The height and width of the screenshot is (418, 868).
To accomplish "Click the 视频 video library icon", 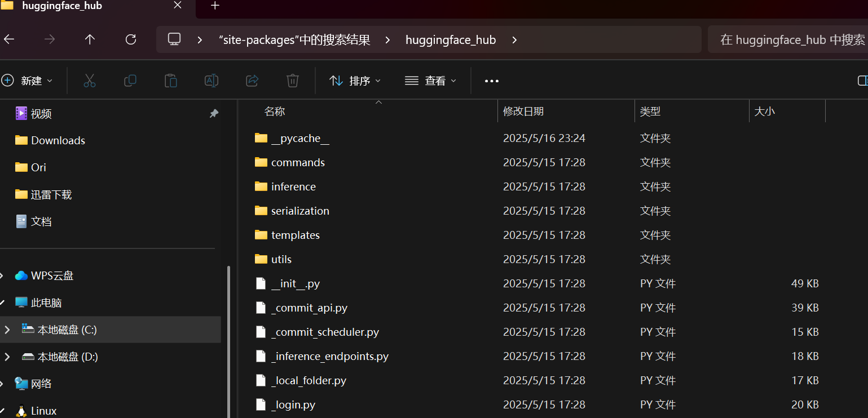I will (x=21, y=113).
